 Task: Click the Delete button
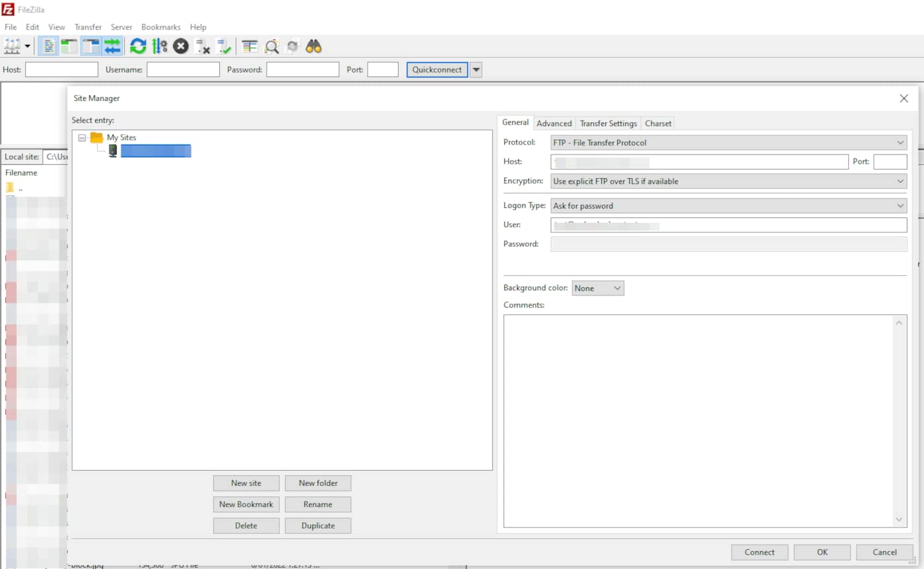[x=246, y=526]
